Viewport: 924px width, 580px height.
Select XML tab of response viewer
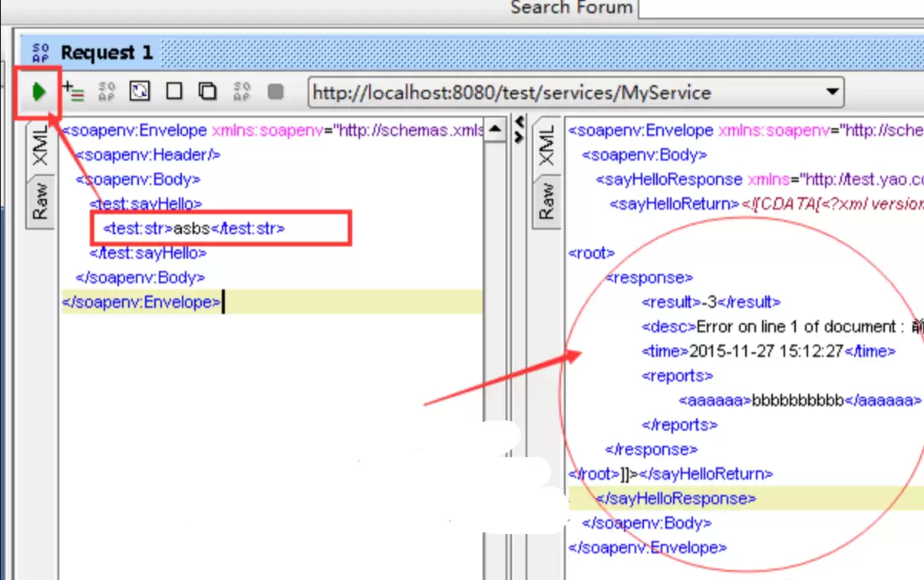546,147
